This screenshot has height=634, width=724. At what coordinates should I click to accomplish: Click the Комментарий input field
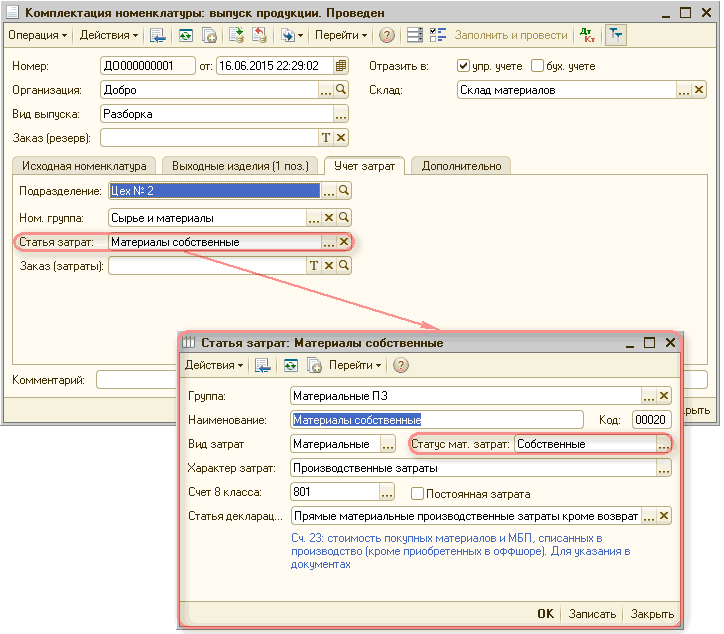tap(136, 380)
